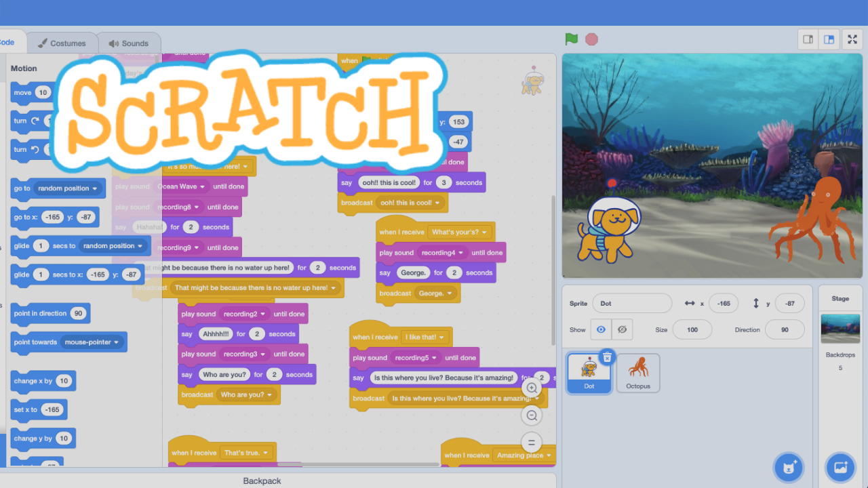868x488 pixels.
Task: Click the green flag to run project
Action: (572, 39)
